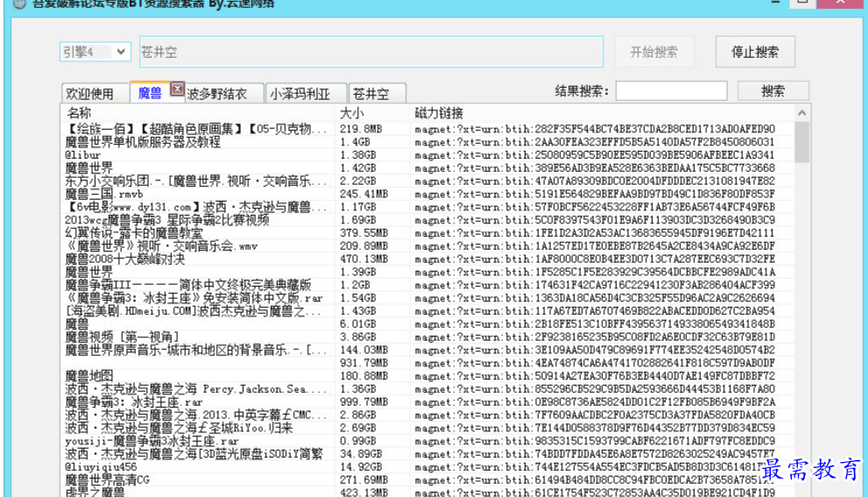This screenshot has height=497, width=868.
Task: Click the scrollbar up arrow
Action: point(802,113)
